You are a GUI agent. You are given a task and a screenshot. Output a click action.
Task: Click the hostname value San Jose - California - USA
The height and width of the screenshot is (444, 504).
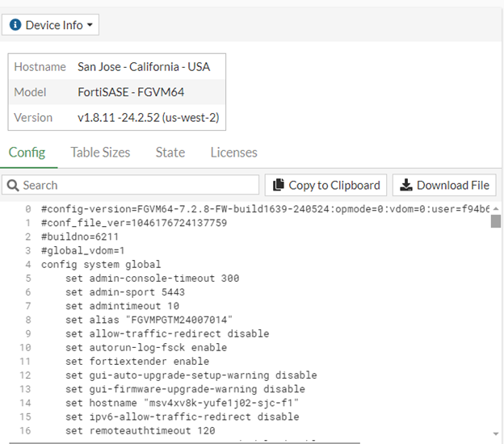pos(144,67)
